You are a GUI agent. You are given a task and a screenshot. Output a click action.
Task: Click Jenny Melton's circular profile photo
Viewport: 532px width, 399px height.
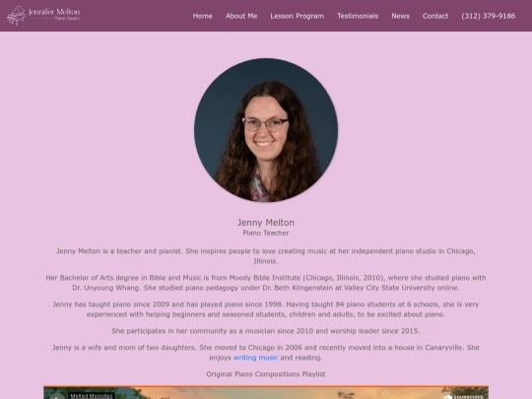(x=266, y=130)
